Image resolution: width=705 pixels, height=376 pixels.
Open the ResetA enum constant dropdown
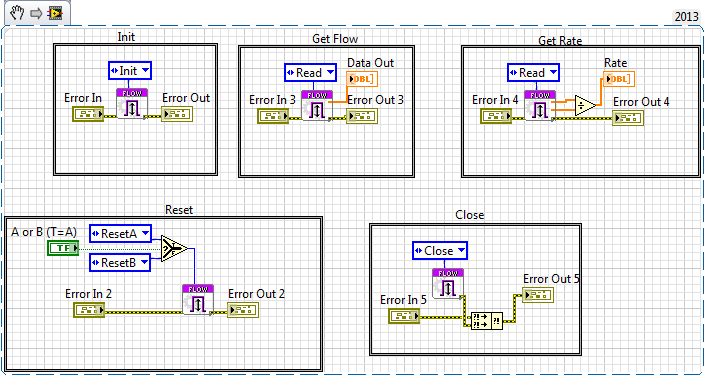click(x=120, y=233)
